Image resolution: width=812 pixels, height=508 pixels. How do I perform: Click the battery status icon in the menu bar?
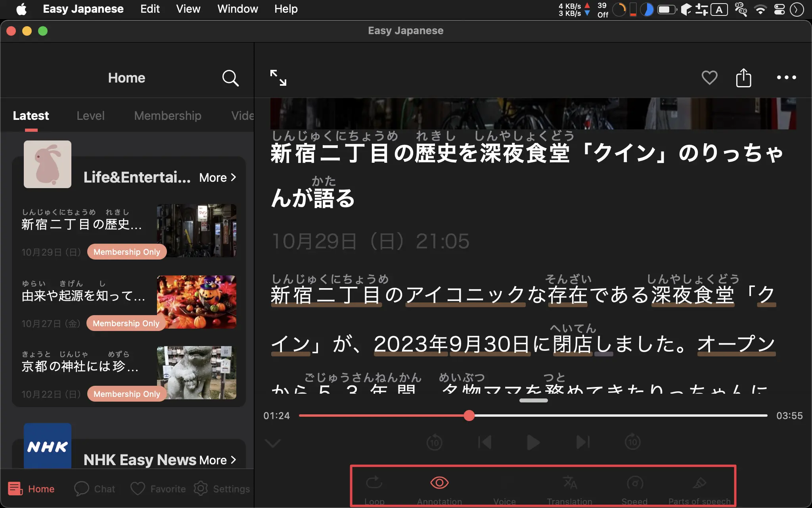point(667,9)
